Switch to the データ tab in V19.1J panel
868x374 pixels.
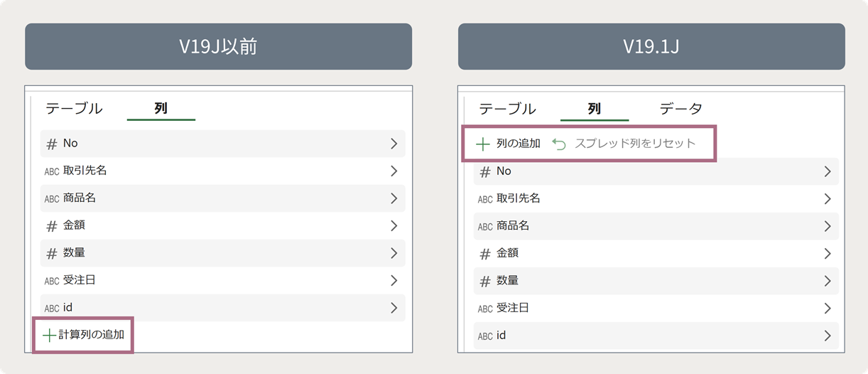point(681,109)
